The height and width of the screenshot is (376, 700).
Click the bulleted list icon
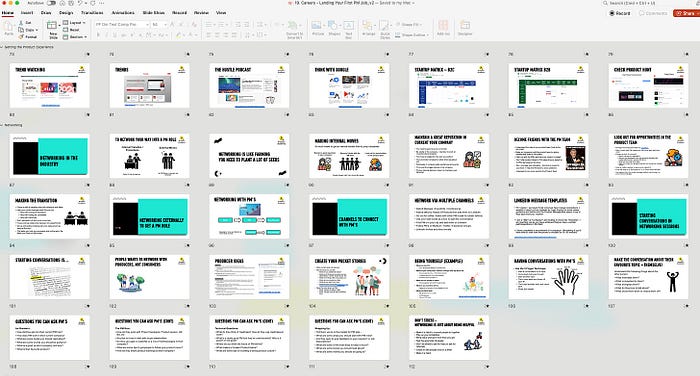(208, 25)
